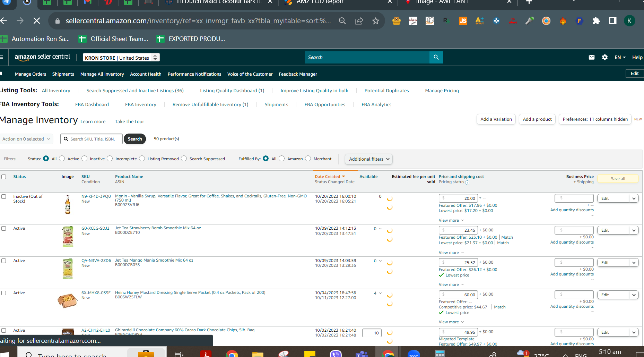Open Edit dropdown arrow for Monin row
Screen dimensions: 644x357
(634, 198)
